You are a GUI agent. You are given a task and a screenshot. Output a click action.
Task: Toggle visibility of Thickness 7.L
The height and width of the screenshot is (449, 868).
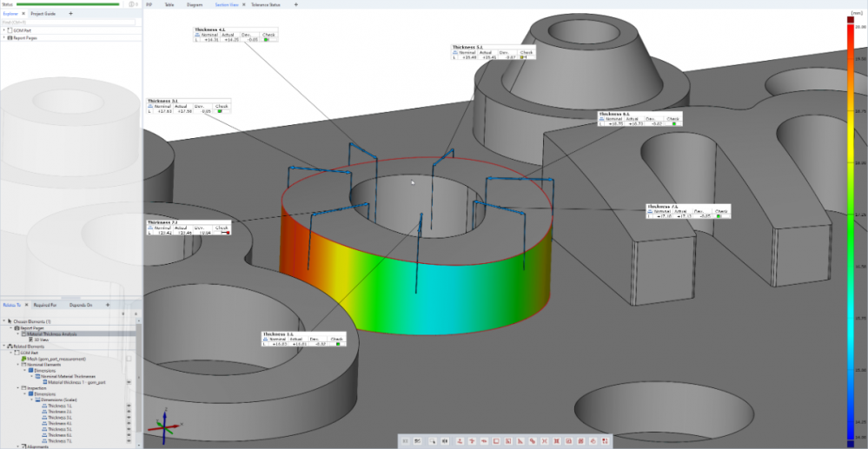point(129,441)
